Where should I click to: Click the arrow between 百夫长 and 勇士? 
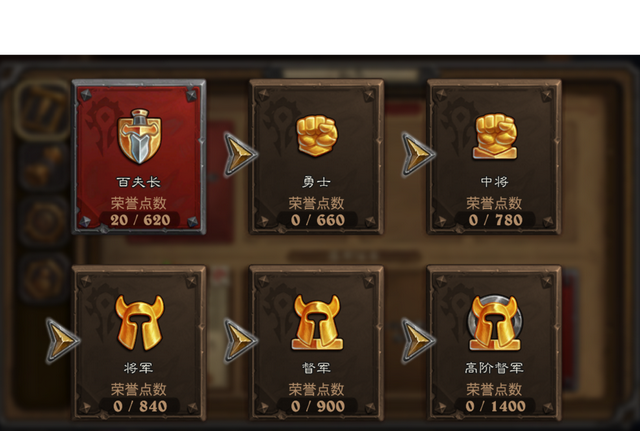click(240, 154)
